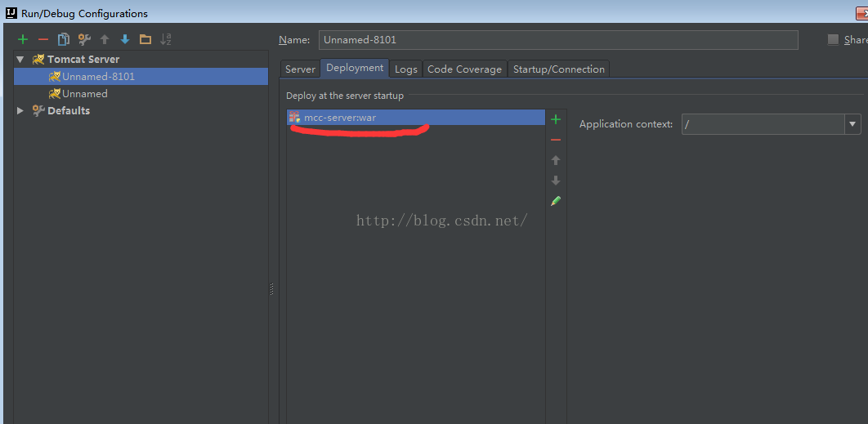Image resolution: width=868 pixels, height=424 pixels.
Task: Click the Application context text field
Action: (x=763, y=124)
